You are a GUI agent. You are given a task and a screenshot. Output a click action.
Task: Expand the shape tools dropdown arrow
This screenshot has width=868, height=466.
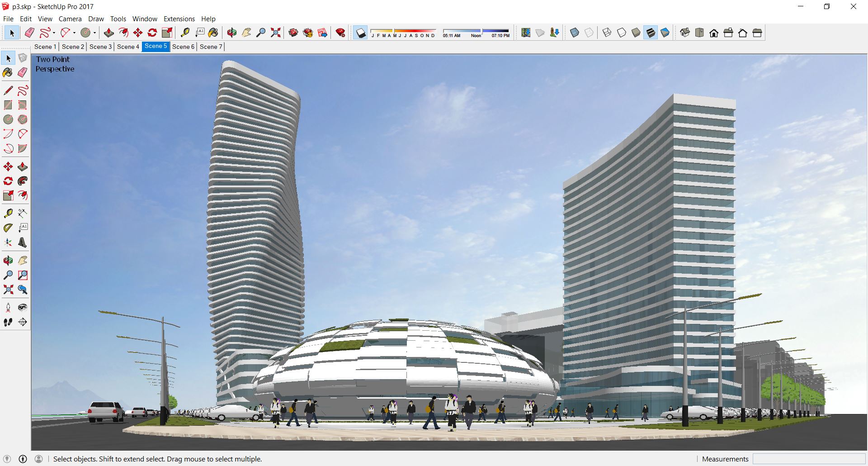[94, 33]
